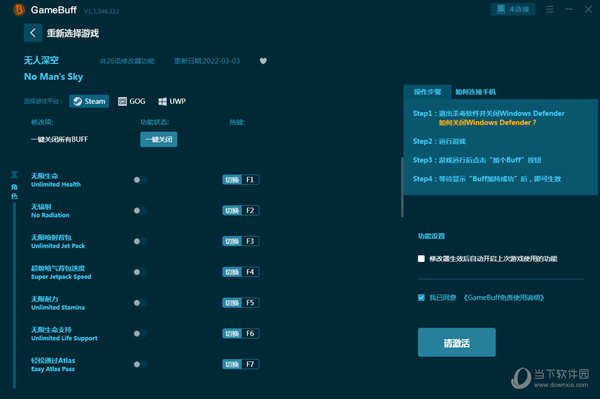Toggle Unlimited Jet Pack switch
The height and width of the screenshot is (399, 600).
coord(140,241)
